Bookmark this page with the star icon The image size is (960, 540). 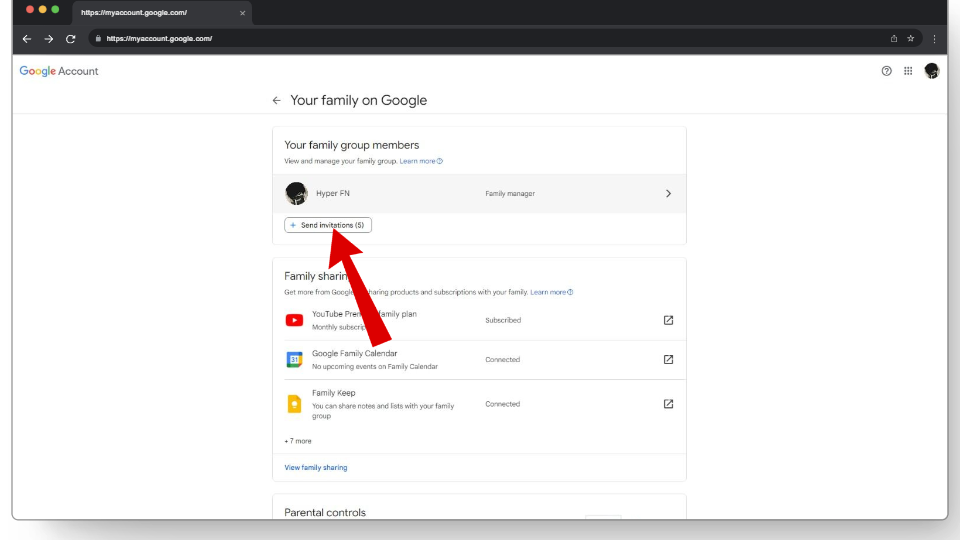(911, 39)
